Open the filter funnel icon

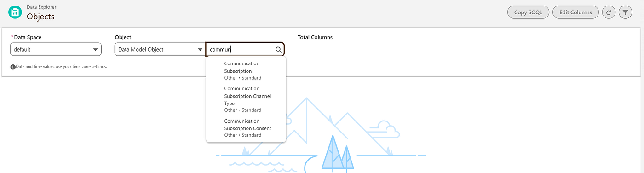pos(625,12)
